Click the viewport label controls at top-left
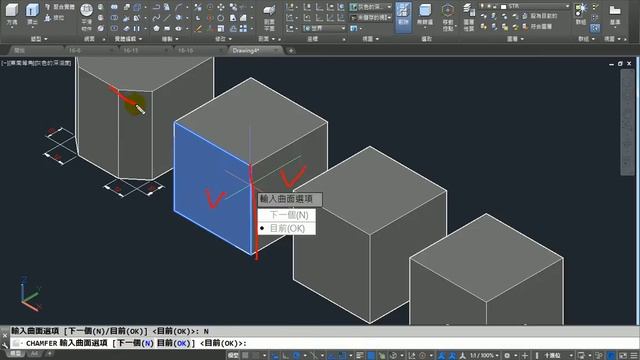The height and width of the screenshot is (360, 640). tap(37, 63)
